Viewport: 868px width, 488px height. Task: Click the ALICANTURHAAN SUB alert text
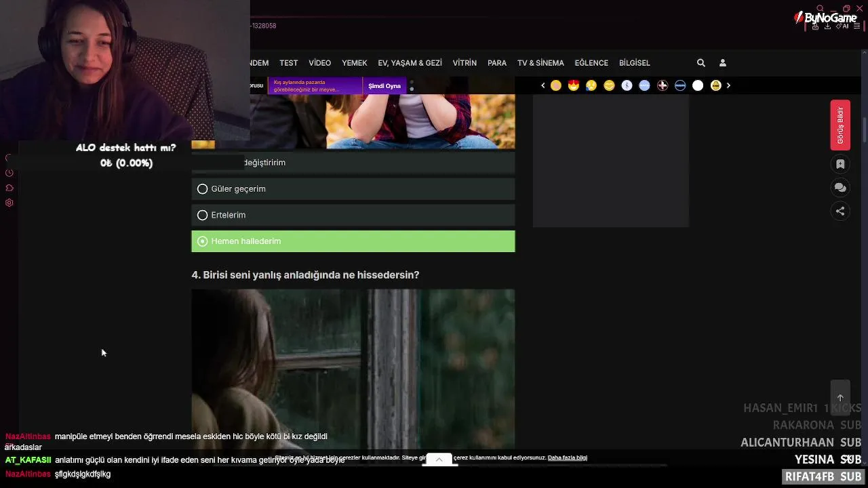pos(801,443)
